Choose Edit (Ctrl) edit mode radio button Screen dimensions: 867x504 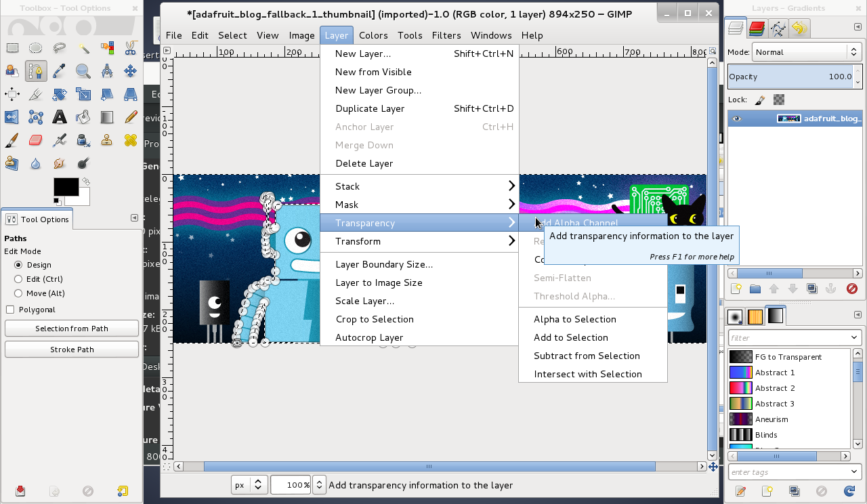tap(18, 279)
